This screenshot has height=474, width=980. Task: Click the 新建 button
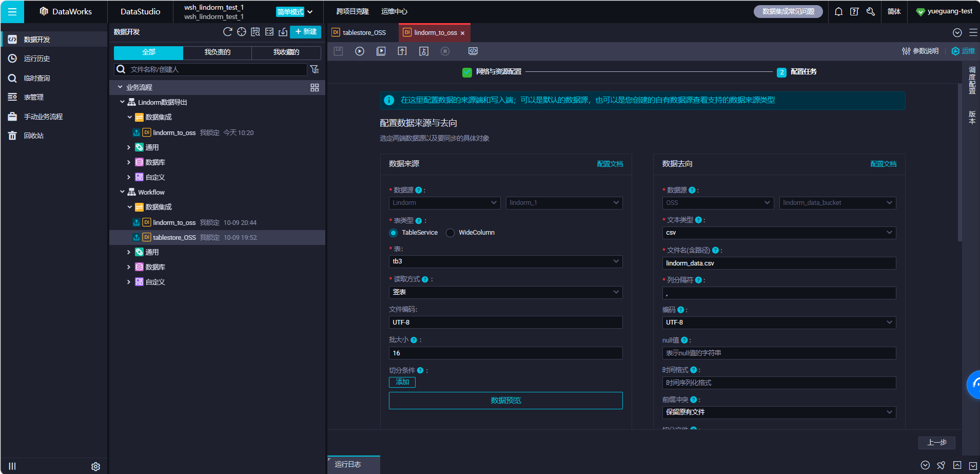pyautogui.click(x=306, y=32)
